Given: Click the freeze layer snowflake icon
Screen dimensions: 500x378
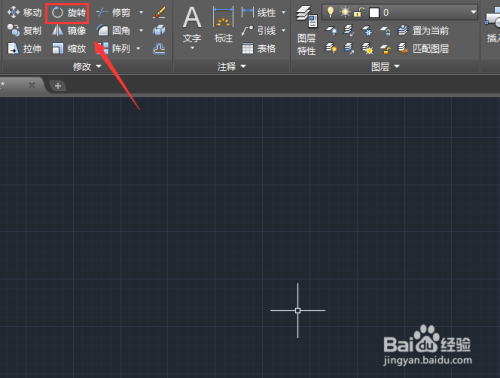Looking at the screenshot, I should (x=367, y=31).
